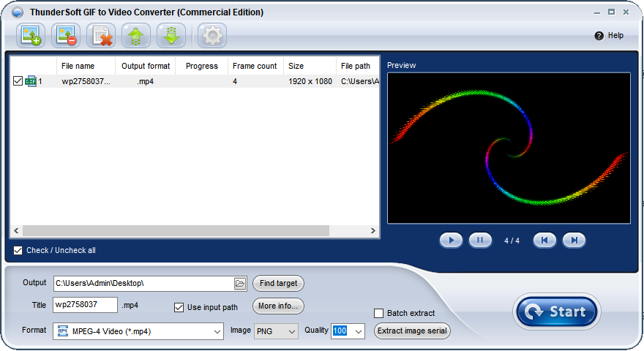Move file down with green arrow icon
This screenshot has width=644, height=351.
(x=171, y=35)
